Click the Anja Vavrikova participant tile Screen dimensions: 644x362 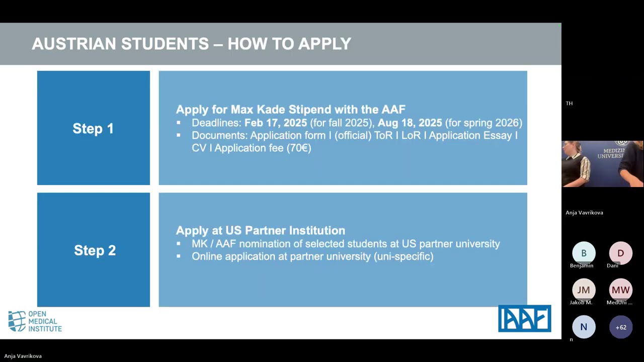pyautogui.click(x=584, y=213)
